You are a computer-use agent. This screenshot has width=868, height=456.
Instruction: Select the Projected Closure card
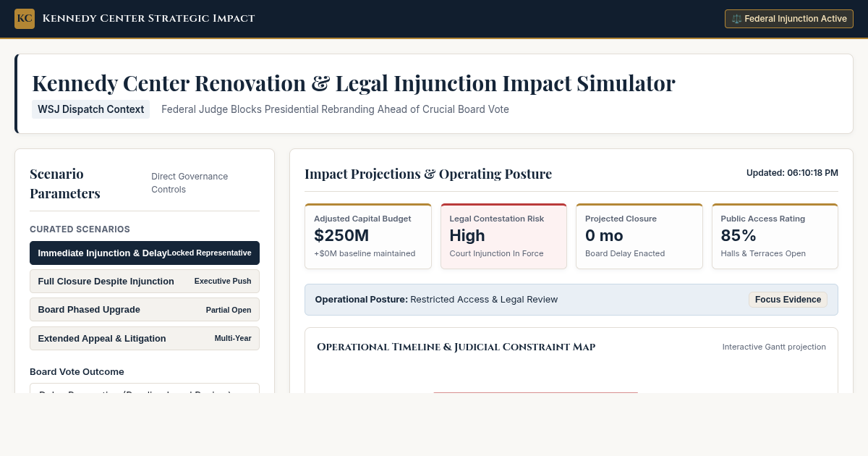[x=639, y=236]
